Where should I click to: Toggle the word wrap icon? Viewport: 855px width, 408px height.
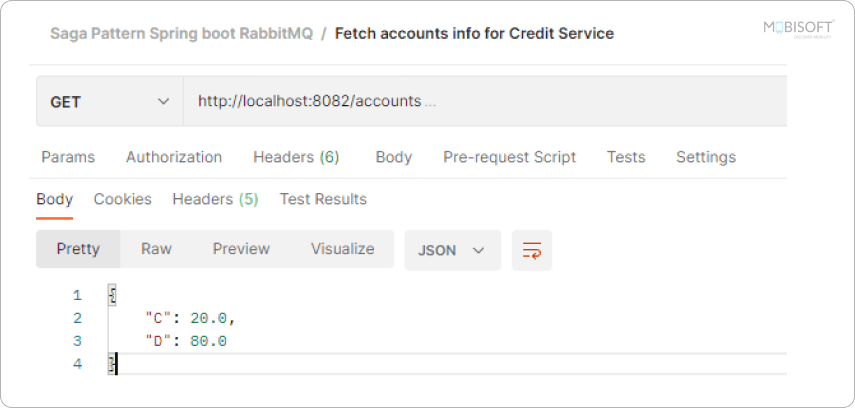click(x=532, y=250)
